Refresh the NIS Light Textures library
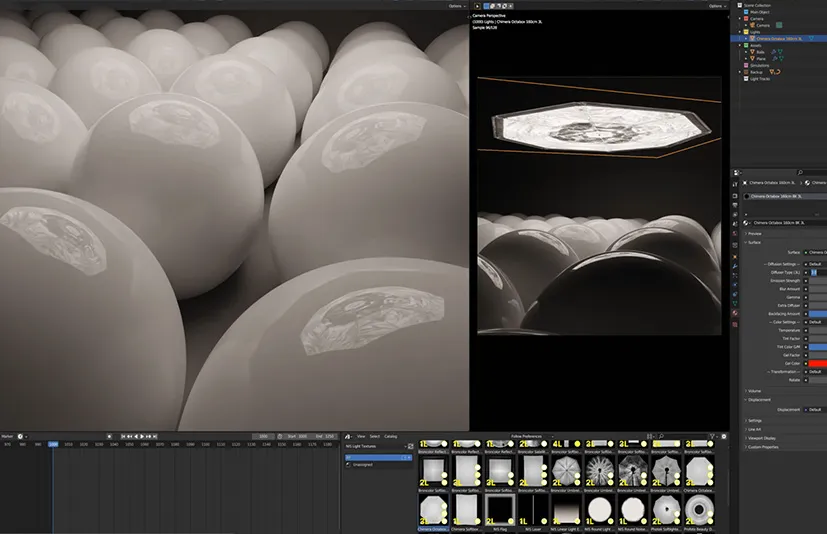The height and width of the screenshot is (534, 827). [x=409, y=446]
